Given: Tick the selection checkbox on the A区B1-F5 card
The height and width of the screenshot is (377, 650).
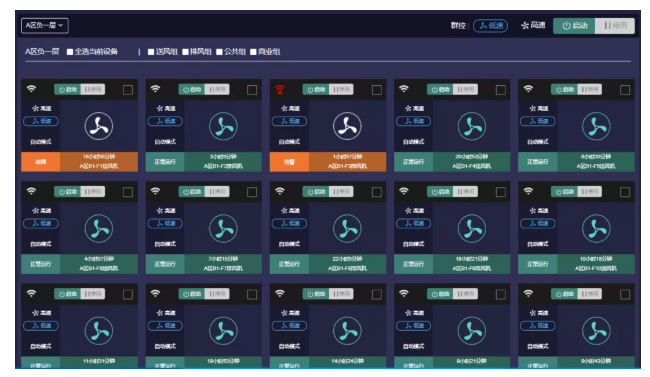Looking at the screenshot, I should pyautogui.click(x=625, y=90).
